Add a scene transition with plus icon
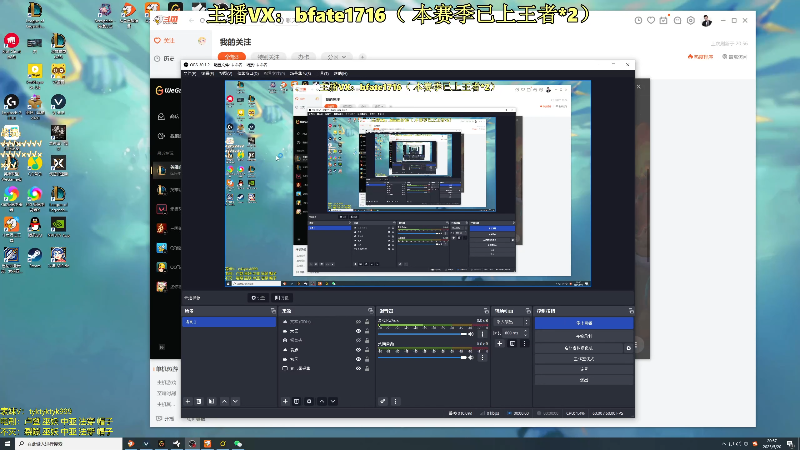Image resolution: width=800 pixels, height=450 pixels. (499, 344)
